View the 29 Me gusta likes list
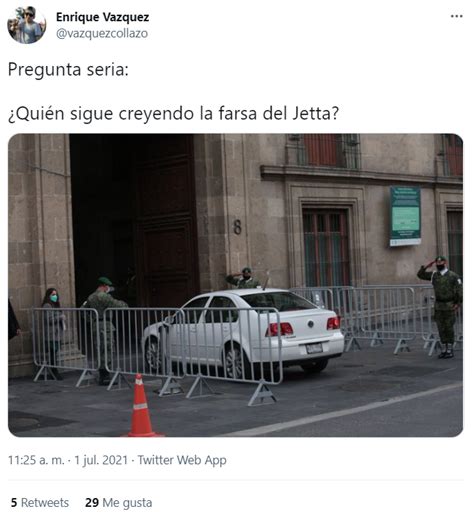 tap(118, 503)
